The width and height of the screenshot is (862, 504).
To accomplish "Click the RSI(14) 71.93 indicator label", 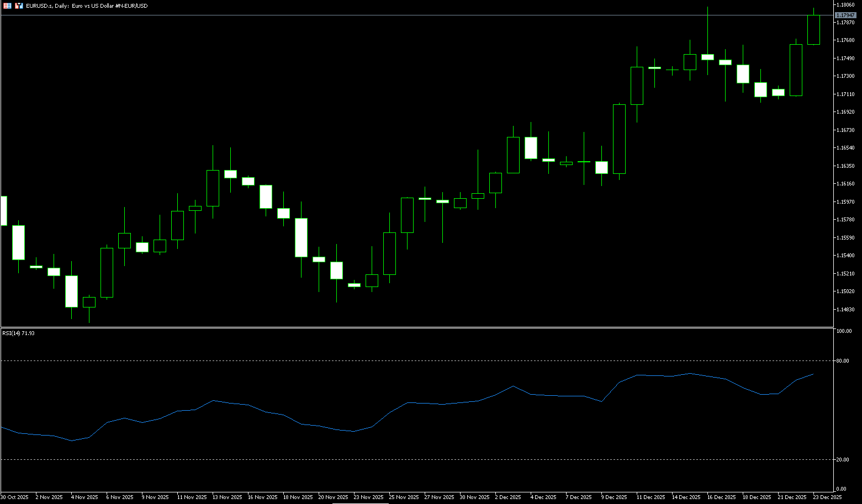I will point(18,333).
